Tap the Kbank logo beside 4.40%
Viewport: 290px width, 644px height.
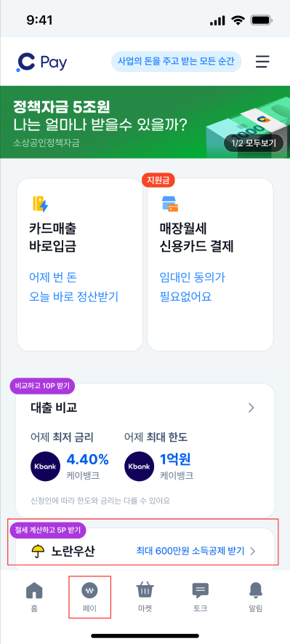(x=46, y=466)
